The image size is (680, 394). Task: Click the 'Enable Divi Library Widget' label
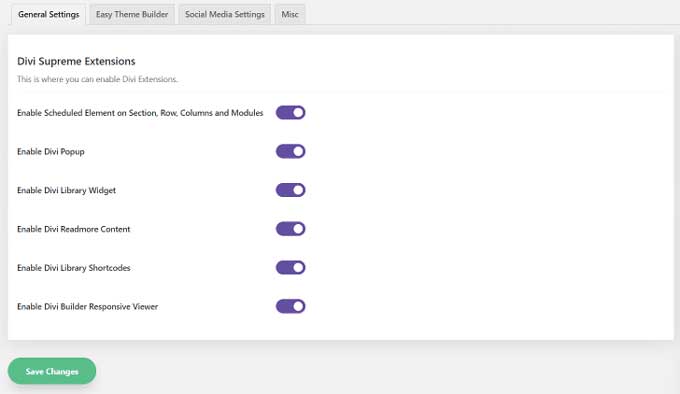[66, 190]
